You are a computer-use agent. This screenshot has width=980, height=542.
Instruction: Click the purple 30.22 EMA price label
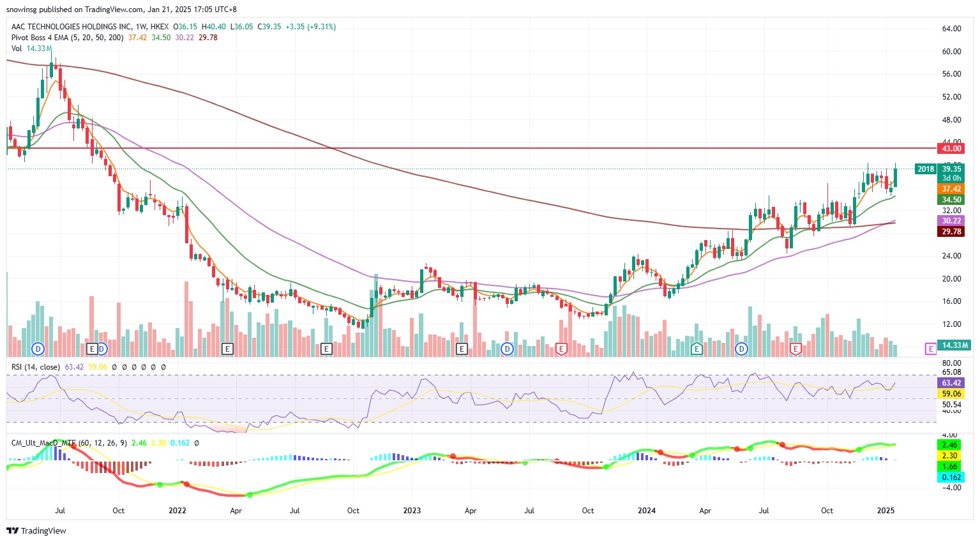(x=951, y=221)
